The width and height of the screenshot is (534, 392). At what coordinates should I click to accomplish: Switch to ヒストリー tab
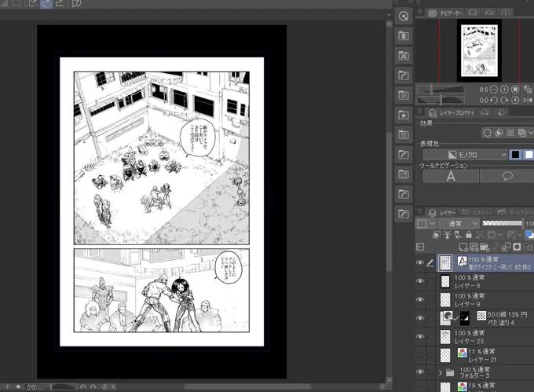click(476, 213)
